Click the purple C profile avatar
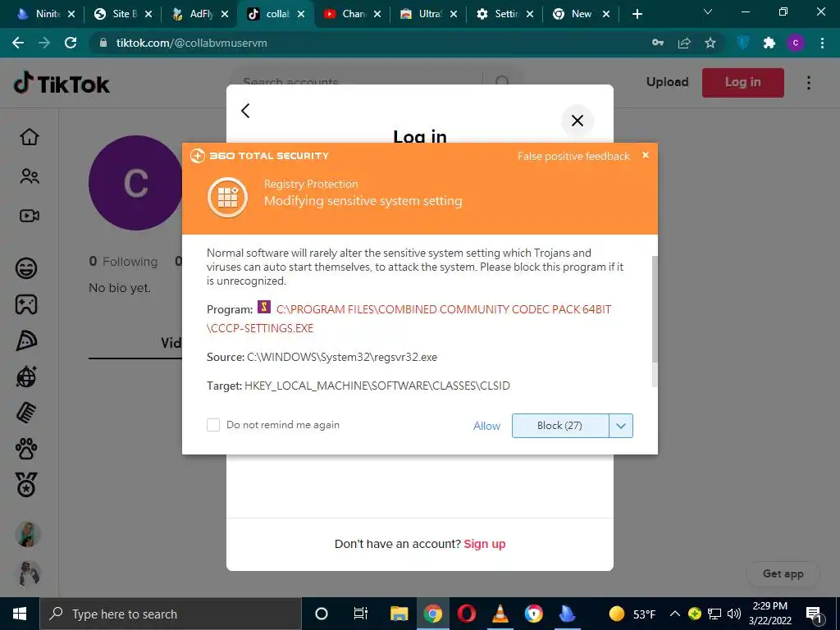 click(136, 183)
